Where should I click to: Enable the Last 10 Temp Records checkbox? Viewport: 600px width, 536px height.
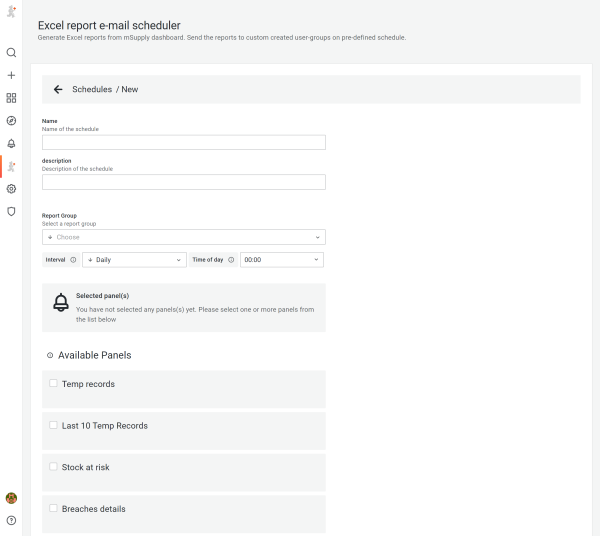(x=53, y=425)
